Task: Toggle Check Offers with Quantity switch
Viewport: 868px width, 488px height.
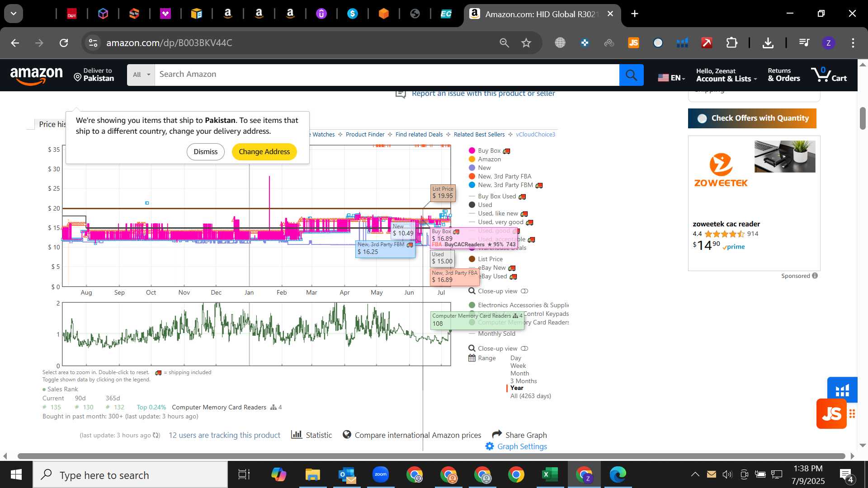Action: tap(702, 118)
